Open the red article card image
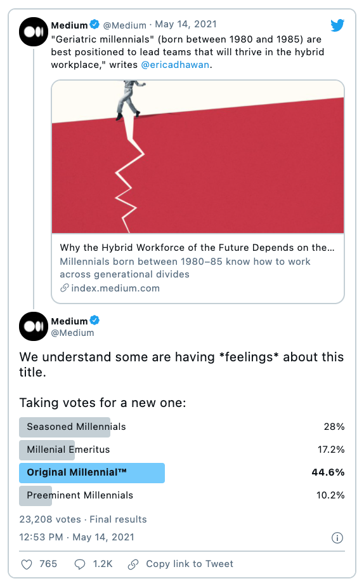This screenshot has height=588, width=364. click(198, 157)
